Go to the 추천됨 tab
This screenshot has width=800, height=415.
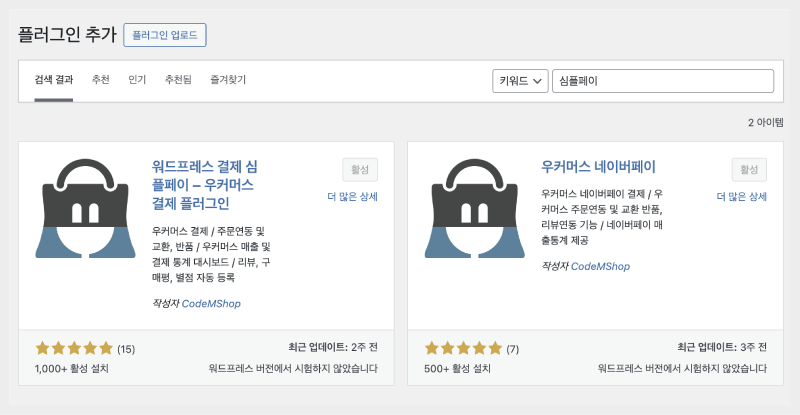coord(178,80)
